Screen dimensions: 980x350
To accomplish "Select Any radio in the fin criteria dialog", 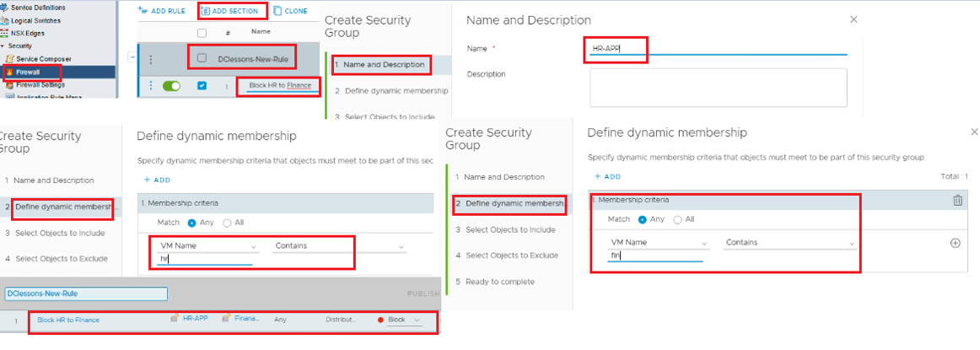I will (642, 219).
